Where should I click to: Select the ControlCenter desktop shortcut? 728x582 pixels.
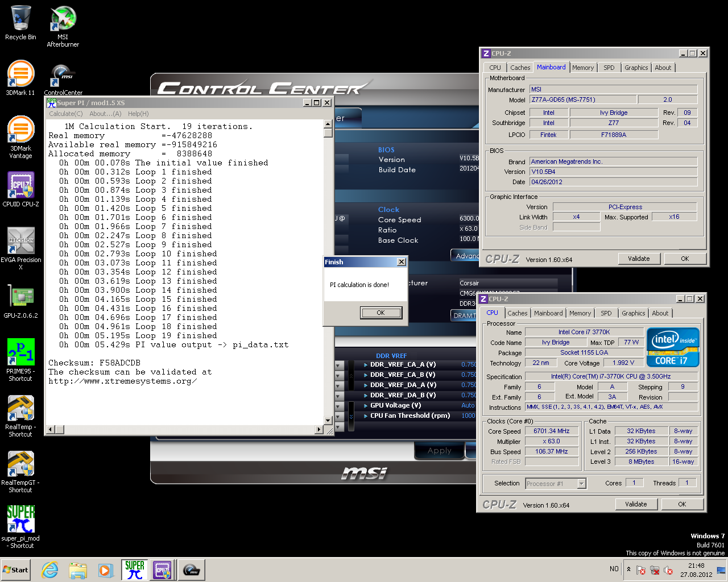tap(63, 80)
